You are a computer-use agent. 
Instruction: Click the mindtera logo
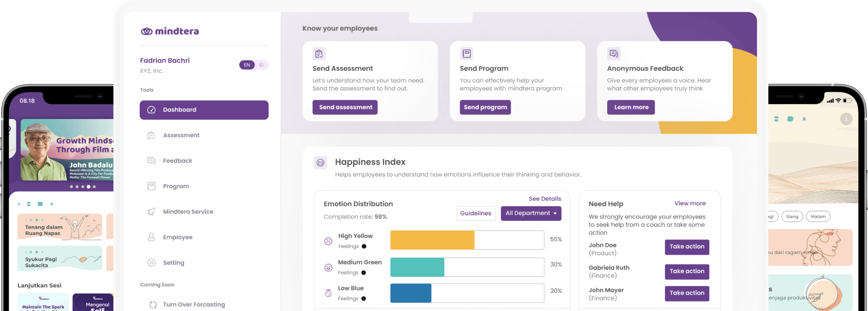pos(170,31)
